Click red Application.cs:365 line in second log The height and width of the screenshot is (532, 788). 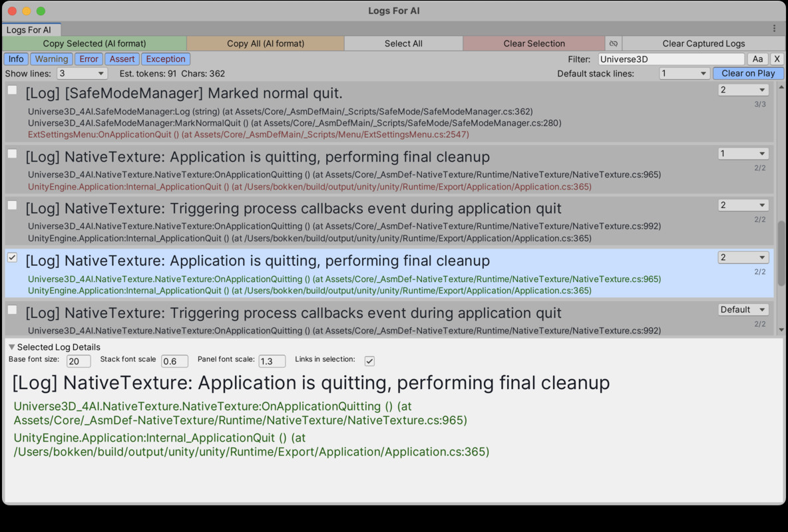[x=309, y=186]
